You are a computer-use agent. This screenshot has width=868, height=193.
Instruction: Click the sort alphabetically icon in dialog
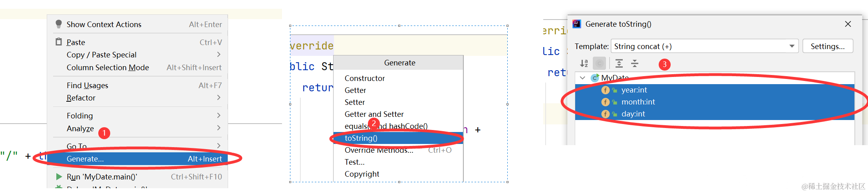(584, 63)
